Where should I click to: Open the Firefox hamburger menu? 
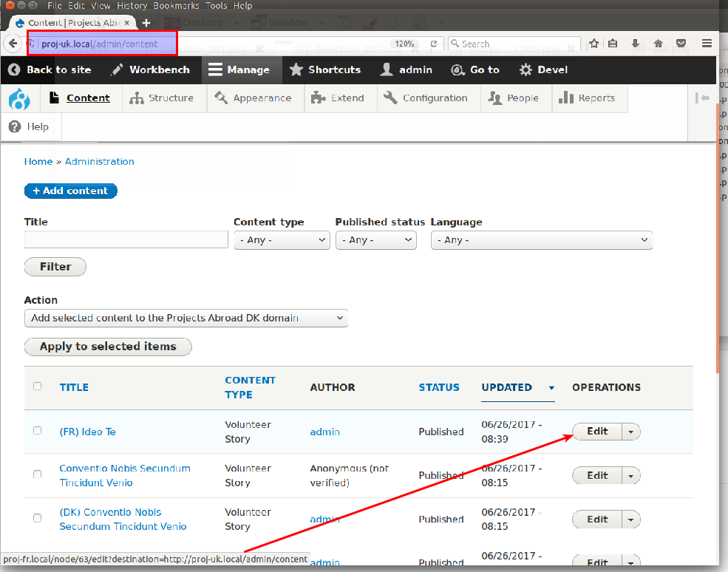[x=707, y=44]
